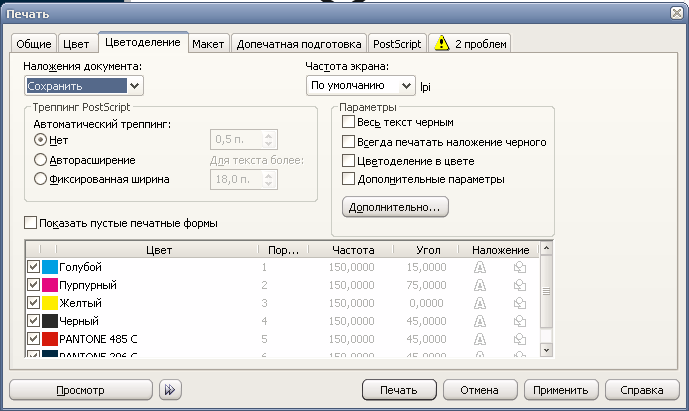Open Частота экрана dropdown
The image size is (689, 411).
[x=361, y=85]
